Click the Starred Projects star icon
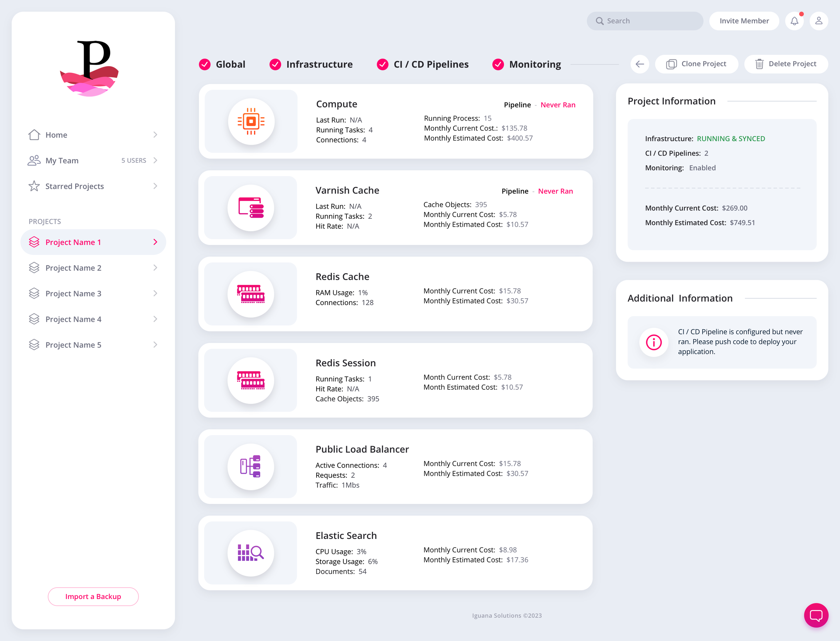Screen dimensions: 840x641 click(x=34, y=186)
